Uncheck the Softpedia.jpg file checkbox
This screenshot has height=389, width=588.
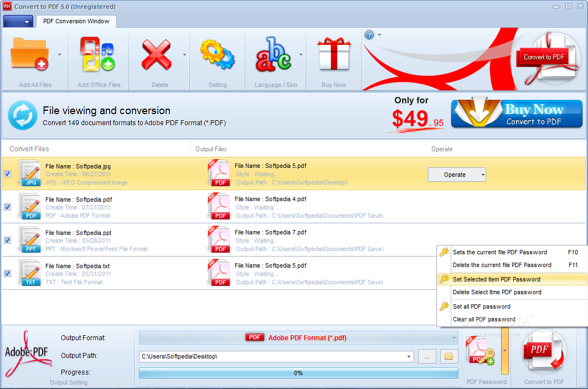pyautogui.click(x=8, y=174)
